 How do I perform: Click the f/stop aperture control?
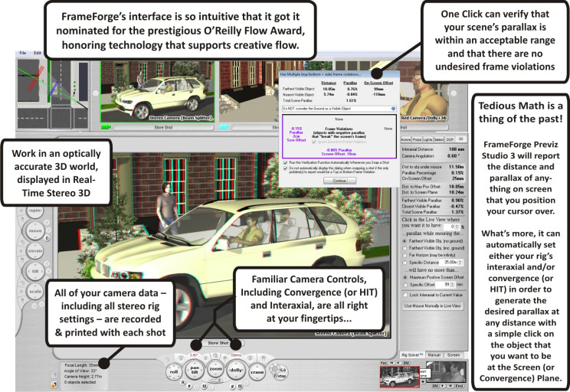(279, 372)
